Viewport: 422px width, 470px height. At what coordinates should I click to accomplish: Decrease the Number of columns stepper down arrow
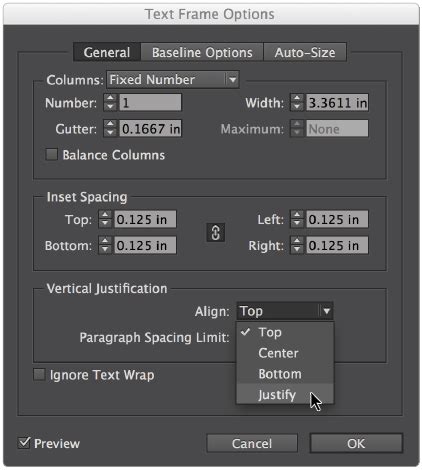click(x=110, y=106)
